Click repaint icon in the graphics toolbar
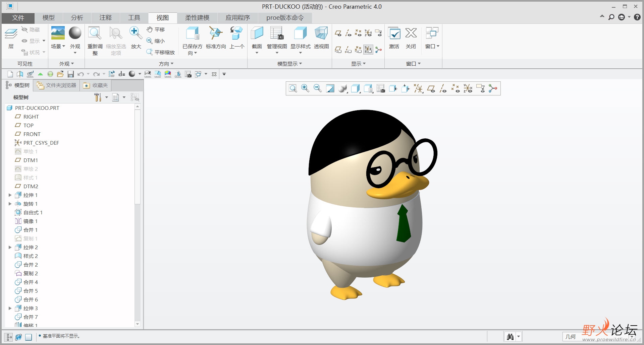644x345 pixels. point(330,88)
